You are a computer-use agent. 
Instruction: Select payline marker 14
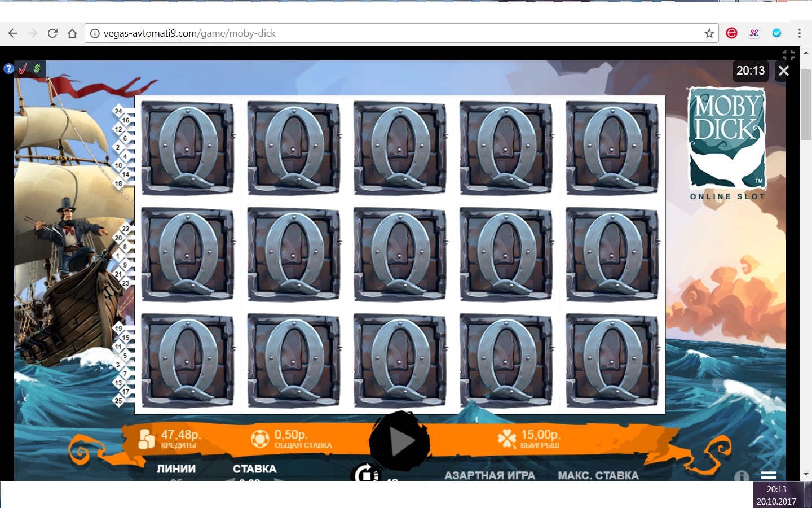coord(126,174)
